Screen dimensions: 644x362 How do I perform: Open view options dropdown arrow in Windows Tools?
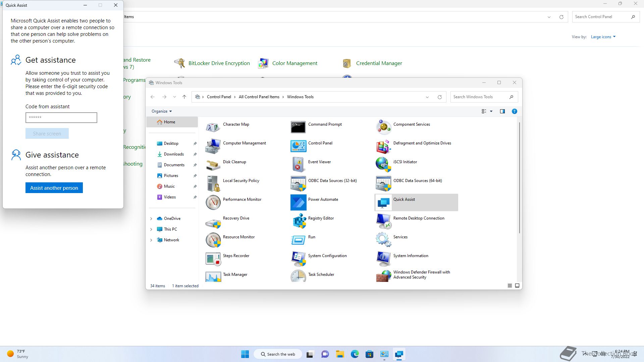[491, 111]
